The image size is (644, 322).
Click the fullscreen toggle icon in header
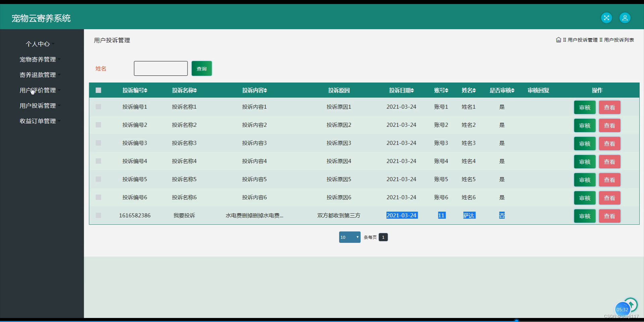click(x=606, y=18)
